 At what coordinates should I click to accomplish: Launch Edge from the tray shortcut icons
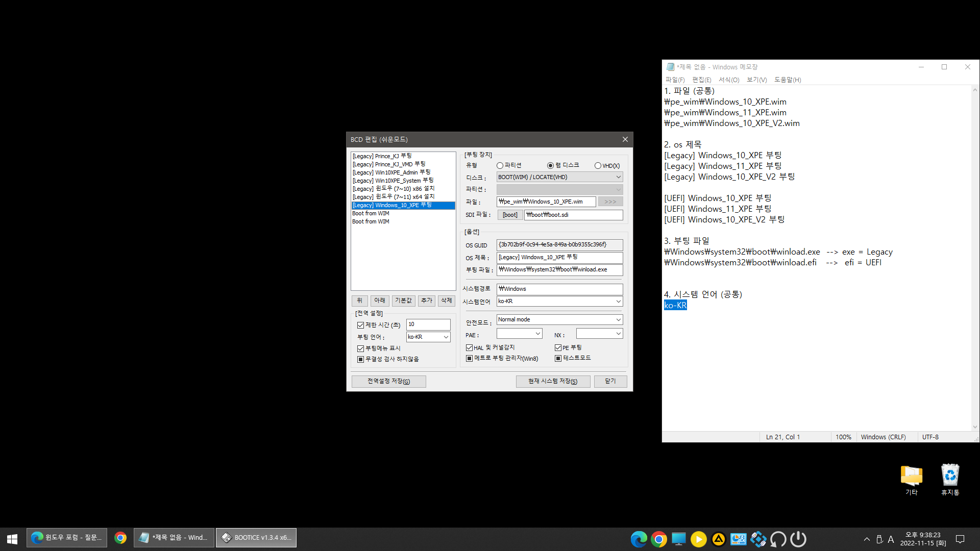[x=639, y=539]
